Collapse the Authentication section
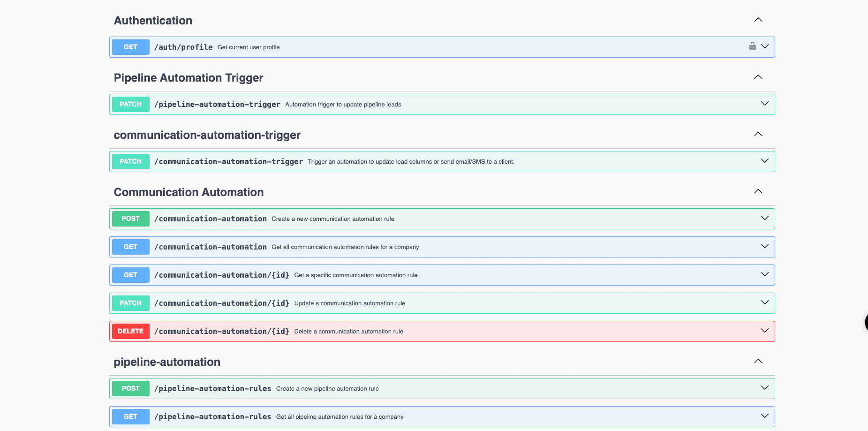This screenshot has width=868, height=431. (758, 20)
